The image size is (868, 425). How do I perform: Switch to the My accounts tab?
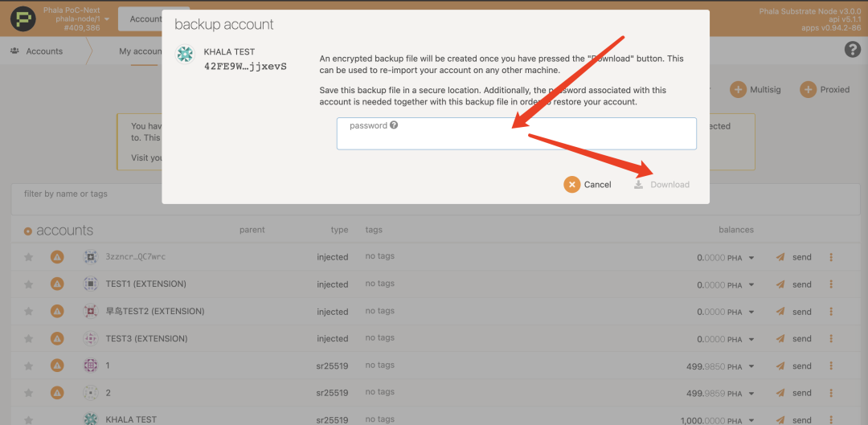141,51
